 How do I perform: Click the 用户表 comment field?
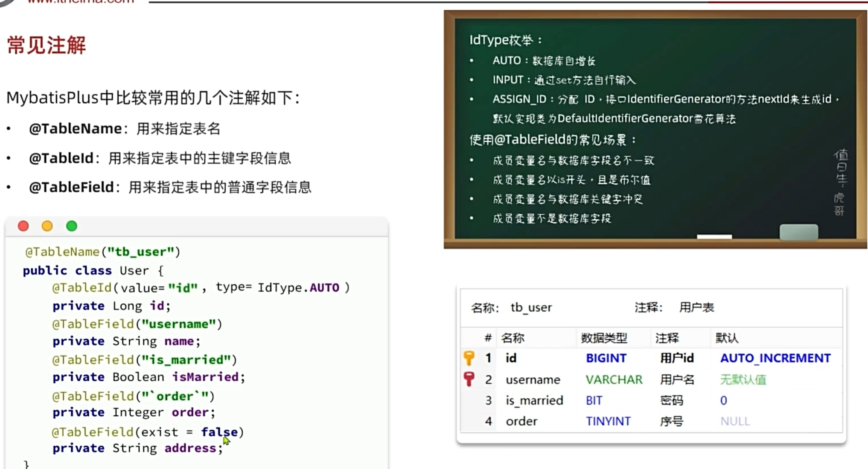point(696,307)
